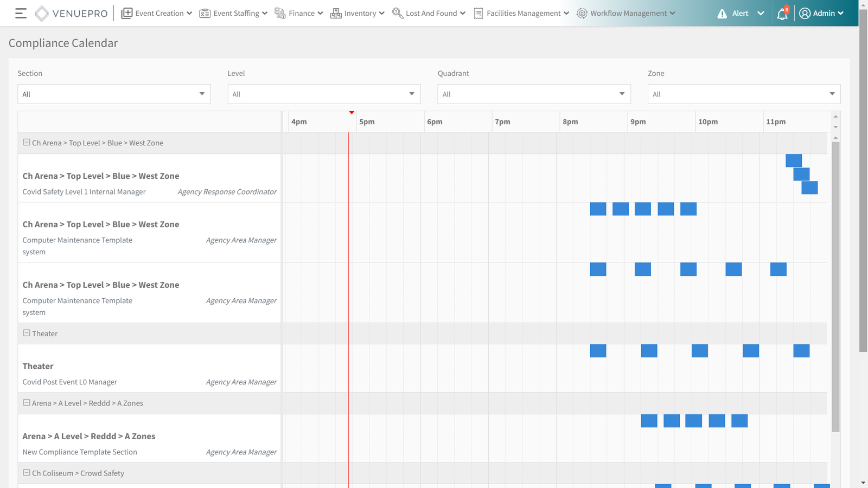Image resolution: width=868 pixels, height=488 pixels.
Task: Open the Alert dropdown button
Action: 761,14
